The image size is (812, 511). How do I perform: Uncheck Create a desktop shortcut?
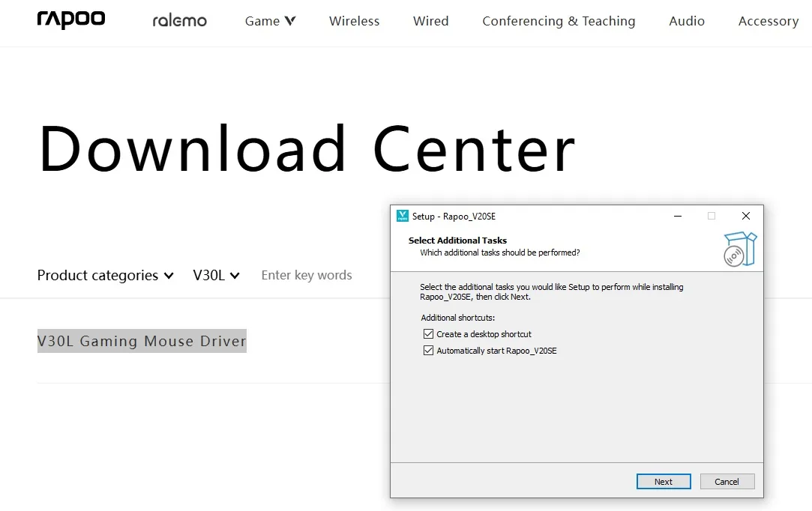point(428,334)
